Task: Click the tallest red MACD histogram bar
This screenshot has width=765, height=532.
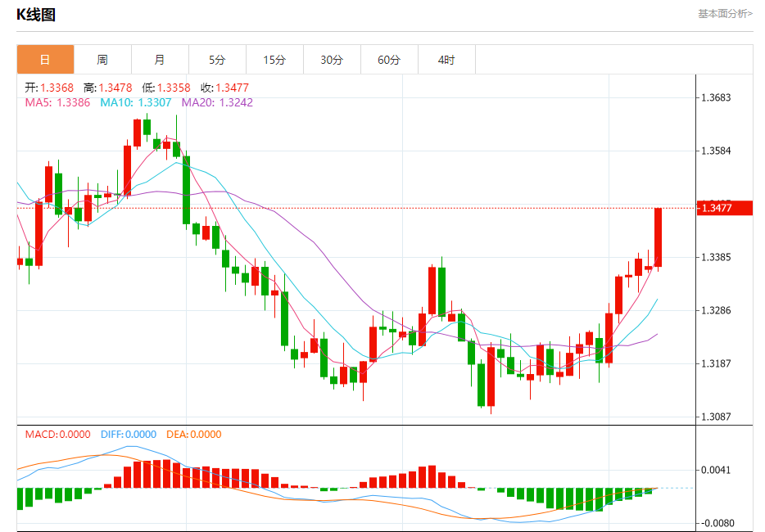Action: click(167, 474)
